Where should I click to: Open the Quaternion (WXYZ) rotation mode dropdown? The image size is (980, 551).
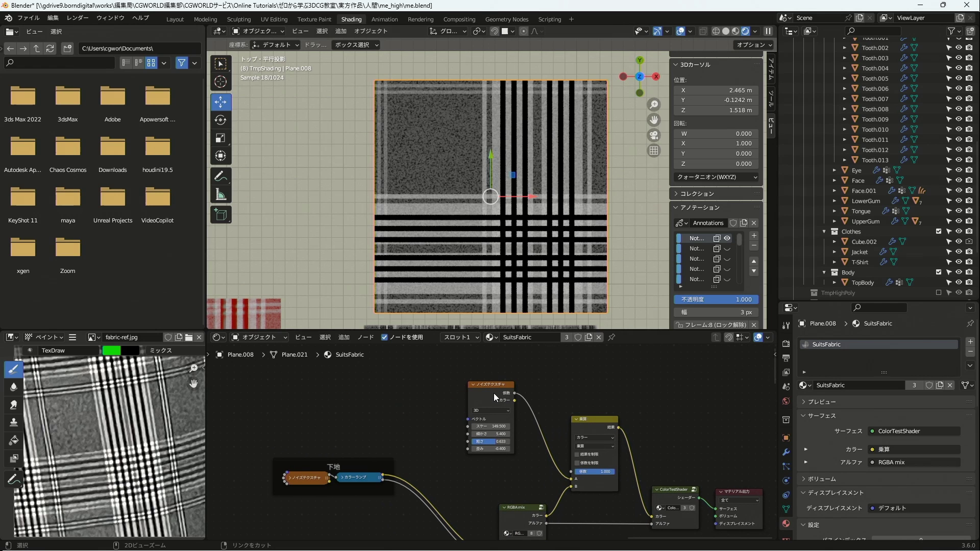click(716, 177)
